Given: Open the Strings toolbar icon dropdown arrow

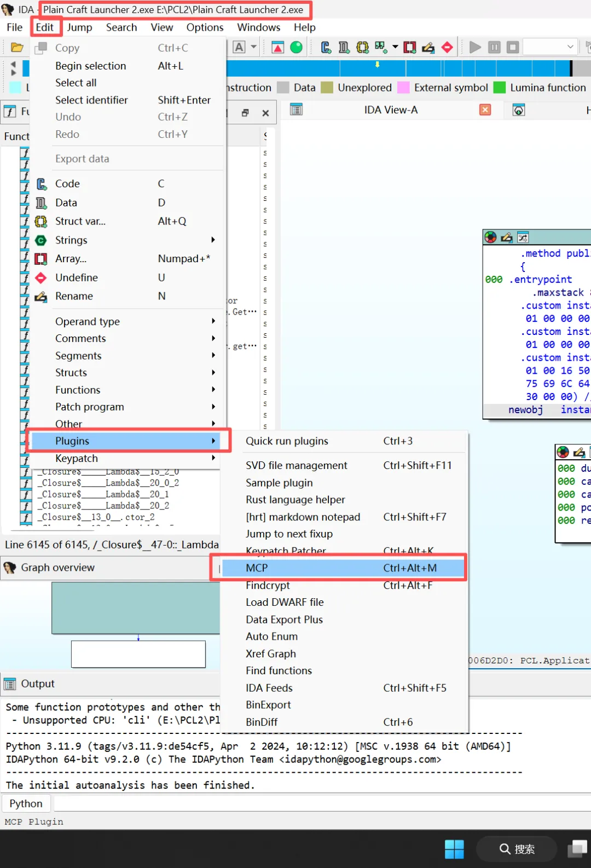Looking at the screenshot, I should (x=395, y=47).
